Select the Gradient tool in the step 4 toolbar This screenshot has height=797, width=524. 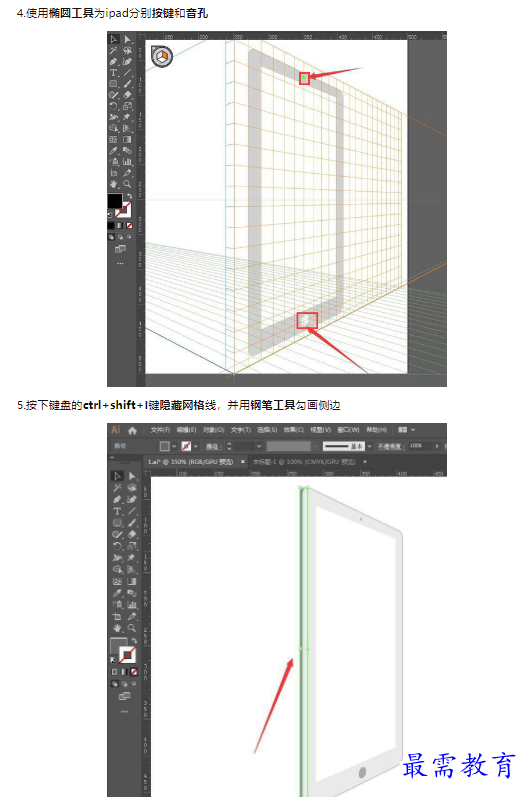pyautogui.click(x=127, y=139)
